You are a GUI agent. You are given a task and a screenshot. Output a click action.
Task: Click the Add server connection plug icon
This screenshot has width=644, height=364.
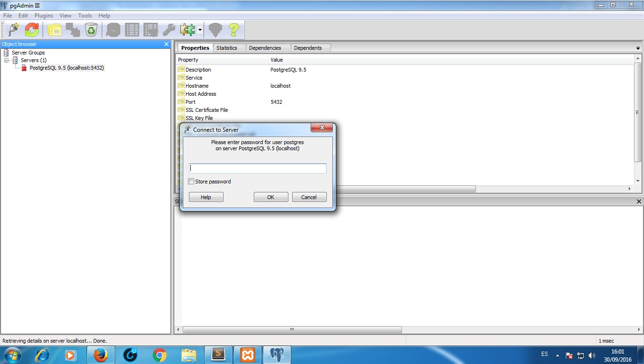(x=14, y=30)
